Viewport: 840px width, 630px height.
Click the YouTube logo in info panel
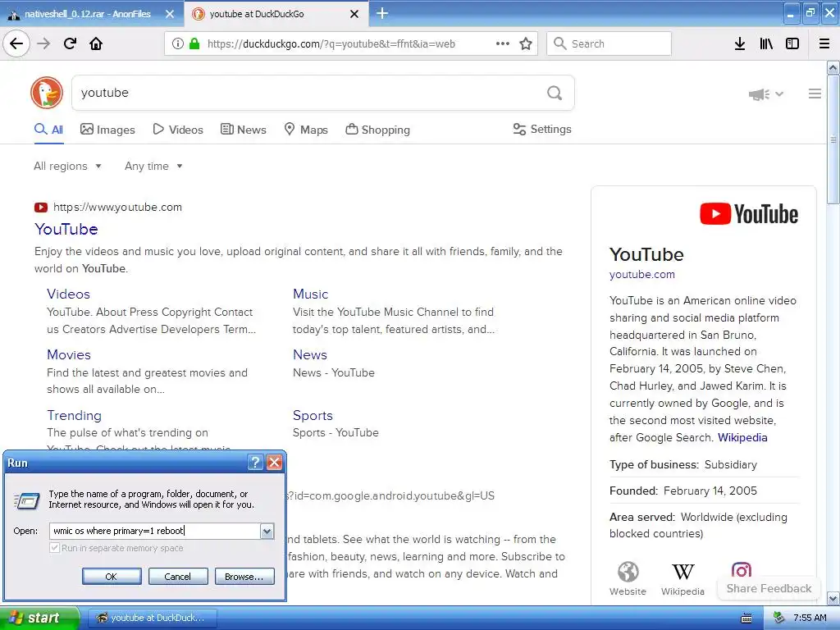[x=749, y=214]
